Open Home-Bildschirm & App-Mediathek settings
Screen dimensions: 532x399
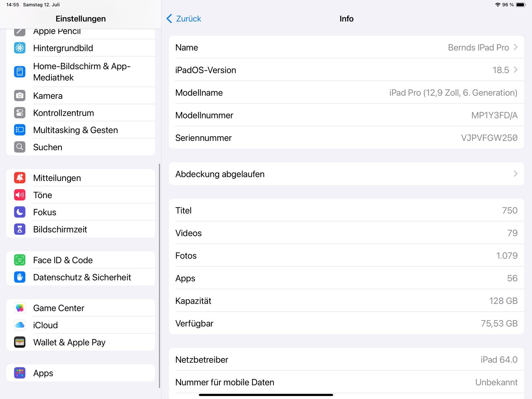(81, 72)
